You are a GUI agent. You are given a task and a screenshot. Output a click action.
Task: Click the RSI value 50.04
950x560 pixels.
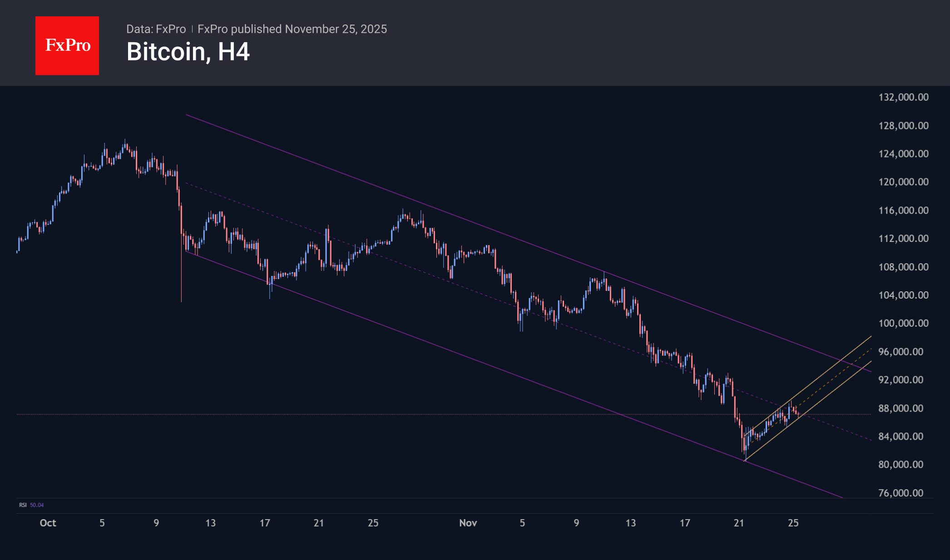click(x=37, y=505)
